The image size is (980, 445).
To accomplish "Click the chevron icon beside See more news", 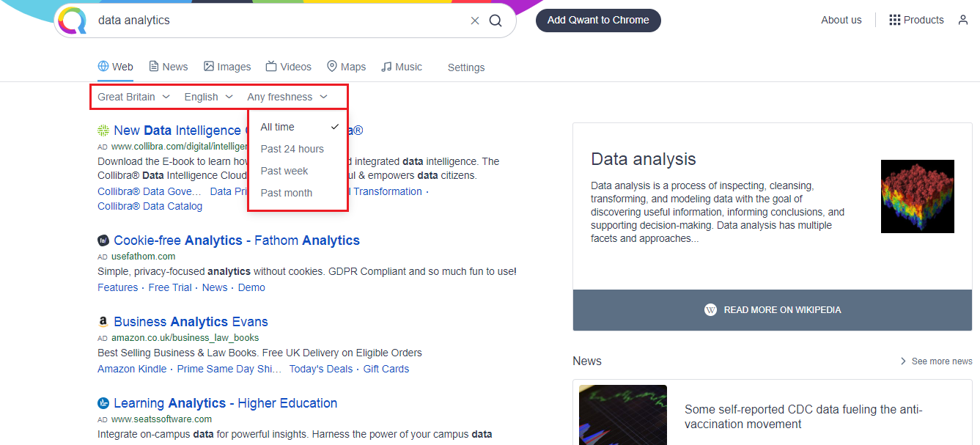I will [903, 361].
